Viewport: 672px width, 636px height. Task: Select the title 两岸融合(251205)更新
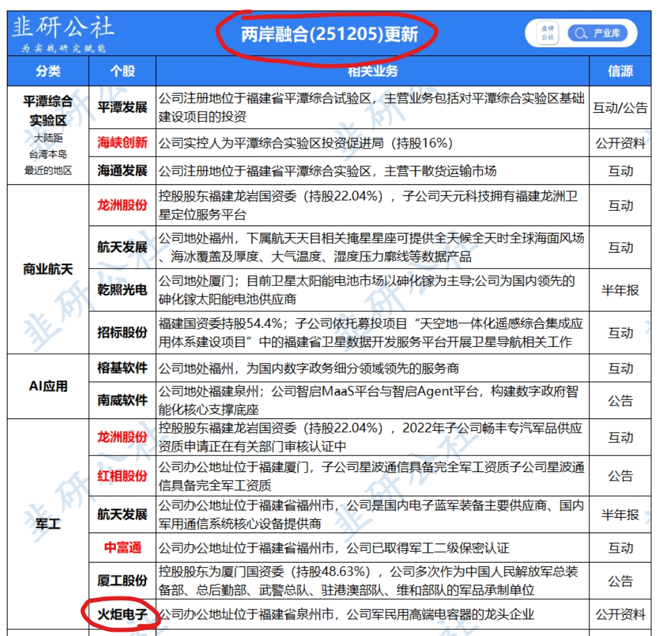coord(329,35)
